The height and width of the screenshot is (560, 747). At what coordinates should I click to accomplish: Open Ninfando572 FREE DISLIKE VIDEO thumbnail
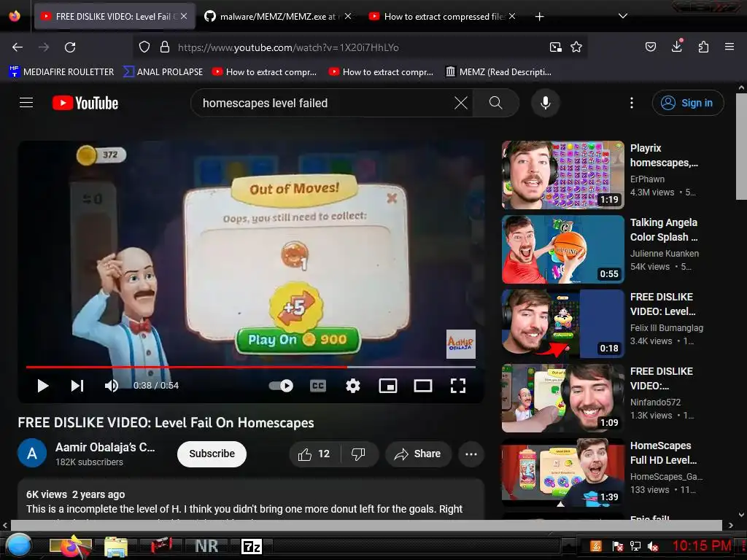(x=562, y=398)
